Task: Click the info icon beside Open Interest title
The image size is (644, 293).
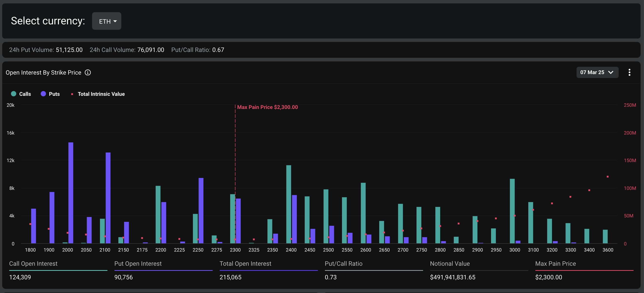Action: (88, 73)
